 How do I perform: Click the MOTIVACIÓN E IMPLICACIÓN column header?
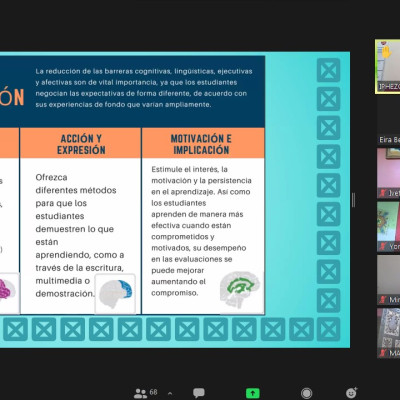(x=201, y=144)
